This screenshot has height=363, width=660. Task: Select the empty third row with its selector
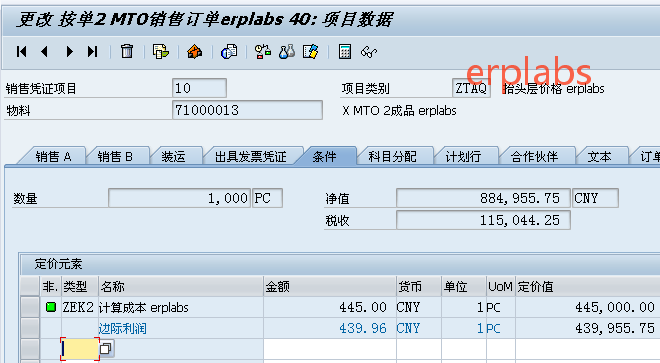(30, 349)
